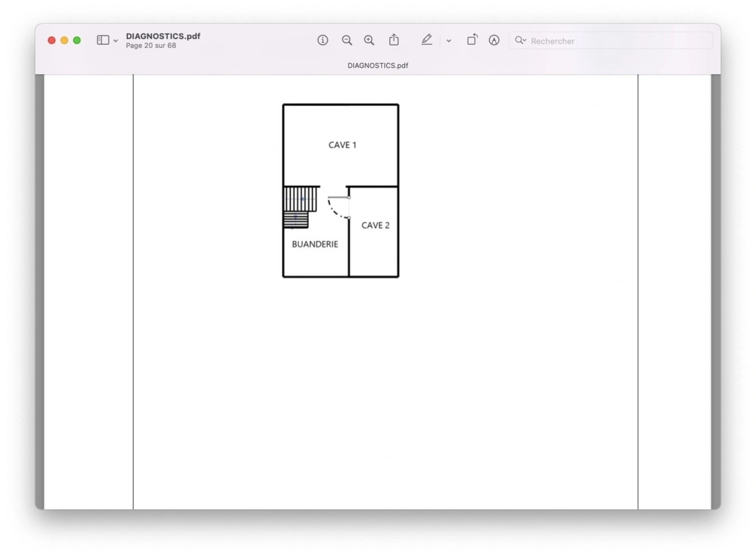This screenshot has height=556, width=756.
Task: Open the search options magnifier dropdown
Action: coord(521,41)
